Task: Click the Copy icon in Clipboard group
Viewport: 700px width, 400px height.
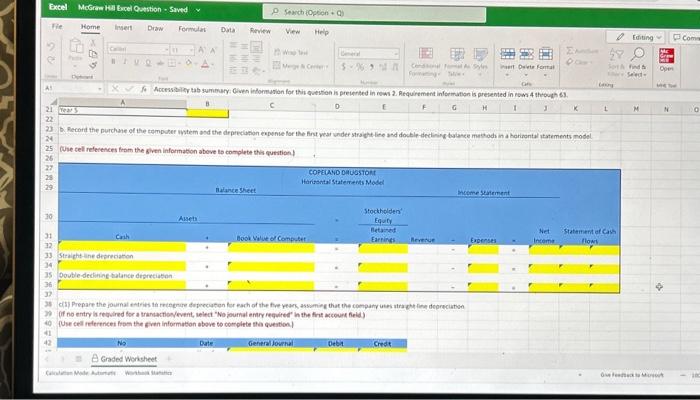Action: pyautogui.click(x=93, y=54)
